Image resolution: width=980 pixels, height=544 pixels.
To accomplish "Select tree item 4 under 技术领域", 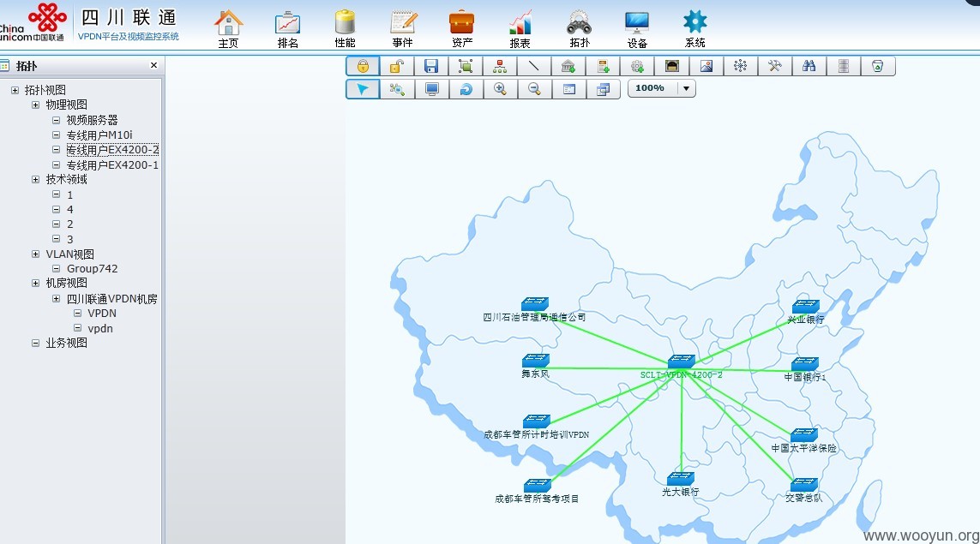I will (70, 209).
